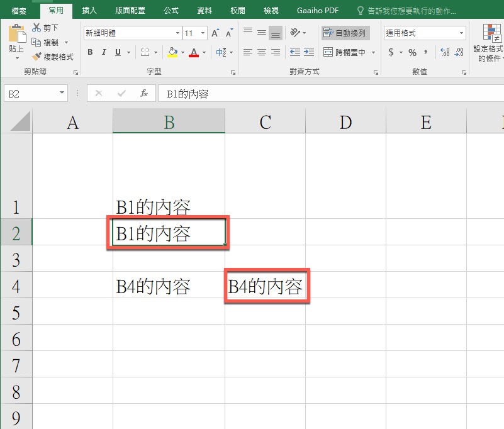Switch to the 資料 tab
Viewport: 504px width, 429px height.
tap(204, 11)
